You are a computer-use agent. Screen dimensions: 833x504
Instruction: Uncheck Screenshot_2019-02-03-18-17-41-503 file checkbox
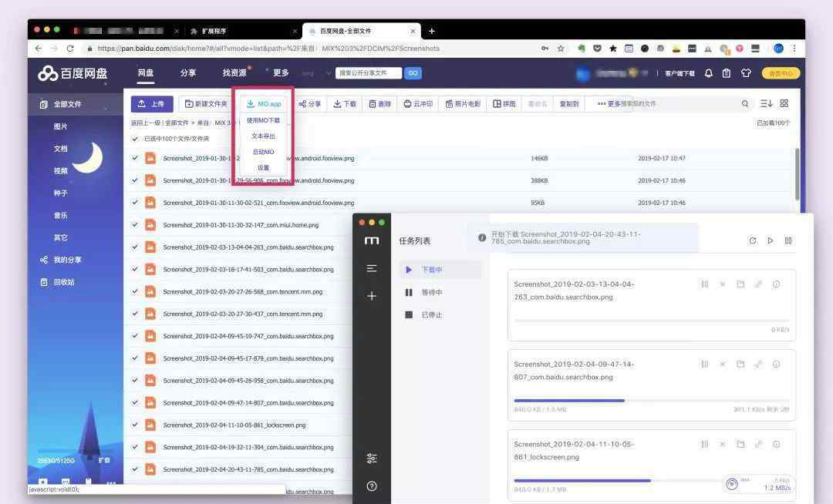tap(135, 270)
